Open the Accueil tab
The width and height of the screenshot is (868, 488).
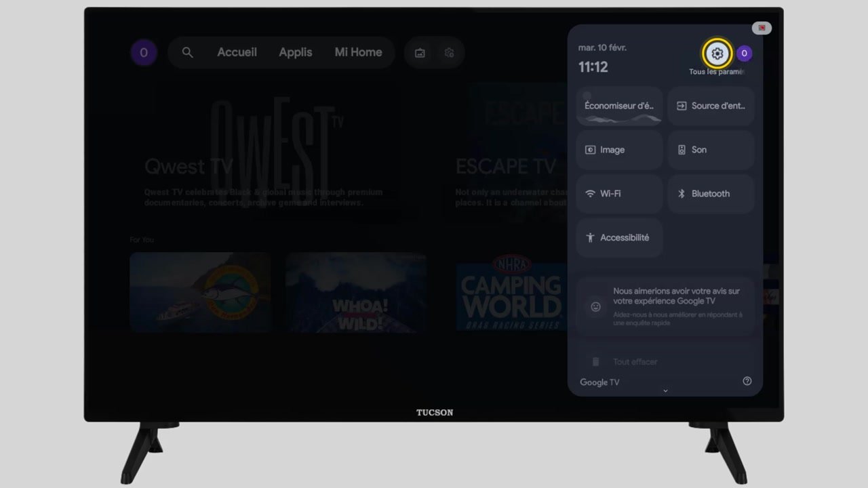pos(237,52)
